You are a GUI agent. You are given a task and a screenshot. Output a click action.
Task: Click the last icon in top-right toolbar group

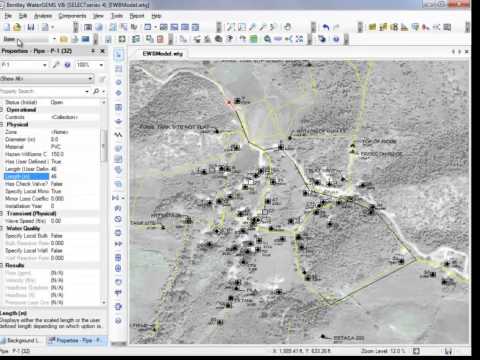pos(447,27)
